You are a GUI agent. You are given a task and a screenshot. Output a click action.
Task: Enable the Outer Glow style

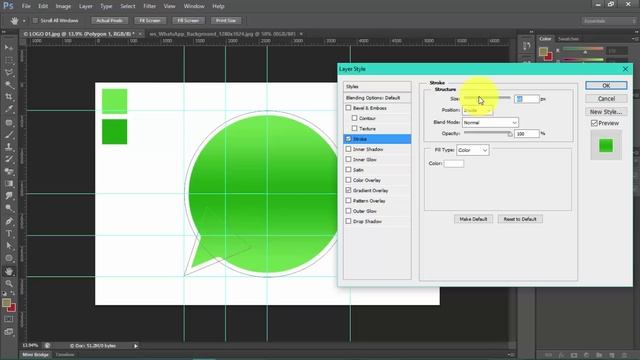[x=348, y=211]
